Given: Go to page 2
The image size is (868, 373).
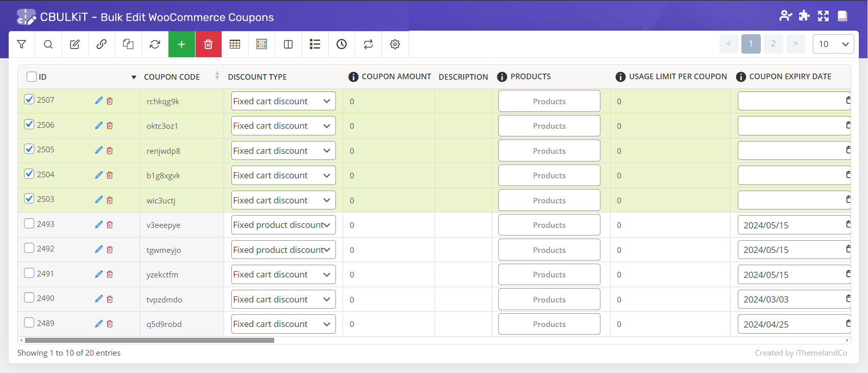Looking at the screenshot, I should pos(773,44).
